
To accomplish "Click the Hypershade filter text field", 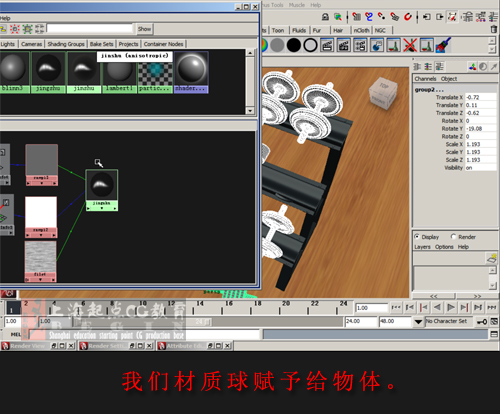I will pos(90,29).
